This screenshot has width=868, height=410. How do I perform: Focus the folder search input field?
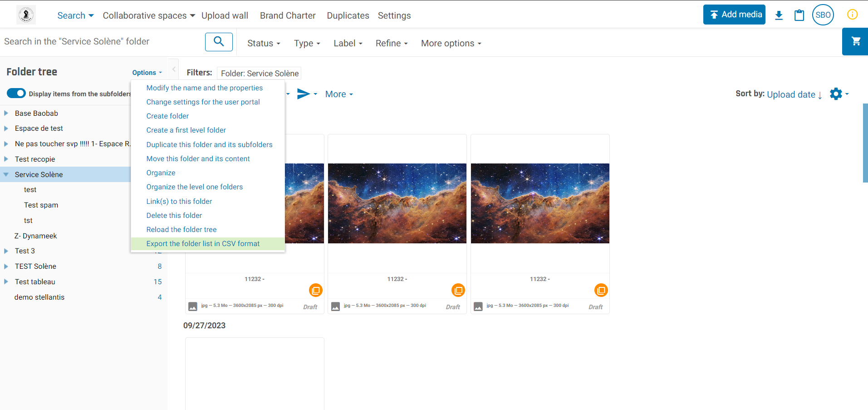(102, 41)
